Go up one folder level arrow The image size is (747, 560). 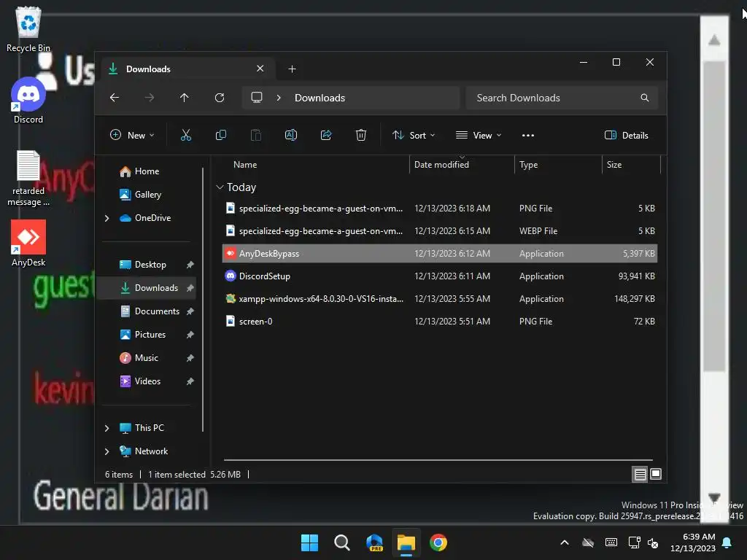click(x=185, y=98)
